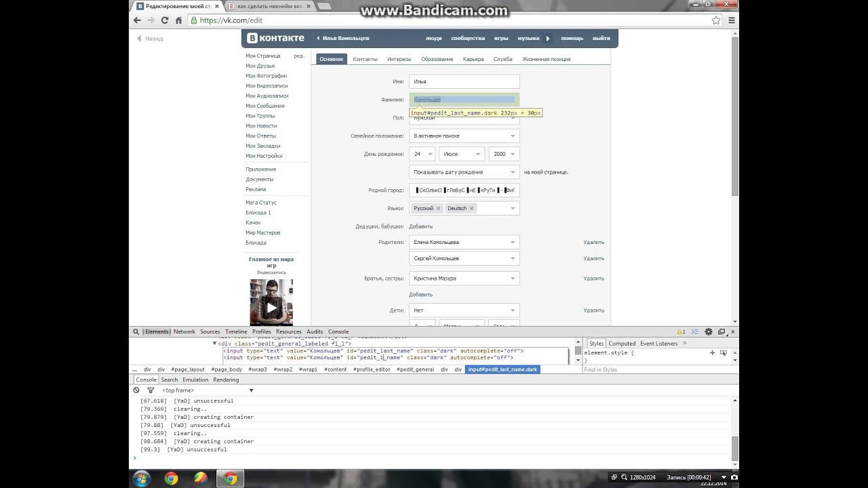868x488 pixels.
Task: Click the Фамилия last name field
Action: coord(465,100)
